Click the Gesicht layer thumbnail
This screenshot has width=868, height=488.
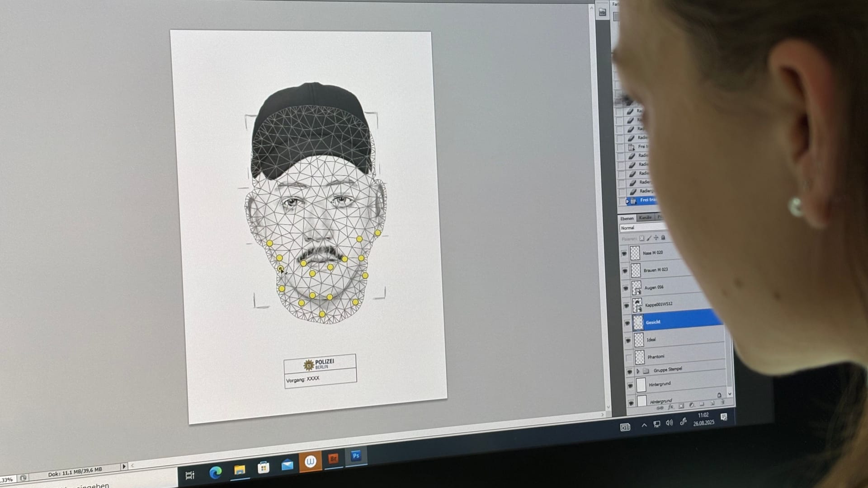pos(638,323)
